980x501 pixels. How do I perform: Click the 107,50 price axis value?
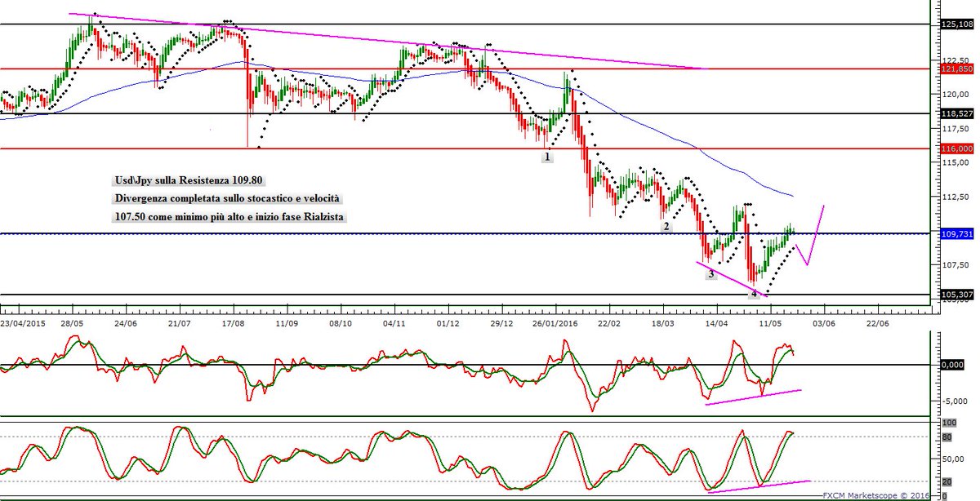click(x=954, y=264)
